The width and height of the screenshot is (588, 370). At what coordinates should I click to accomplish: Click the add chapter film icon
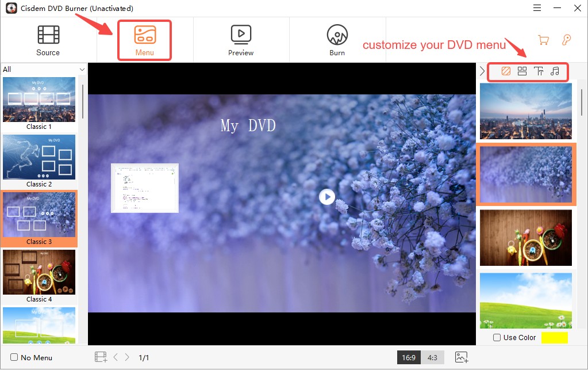[101, 357]
